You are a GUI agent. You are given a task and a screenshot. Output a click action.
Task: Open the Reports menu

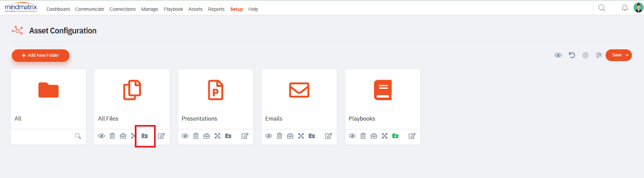point(216,9)
